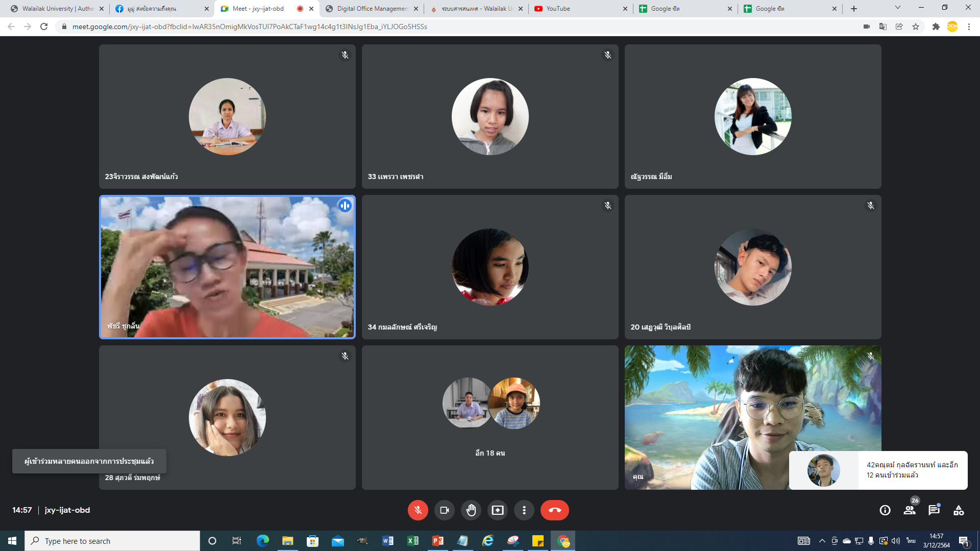Switch to the last Google Sheets tab
980x551 pixels.
[790, 9]
